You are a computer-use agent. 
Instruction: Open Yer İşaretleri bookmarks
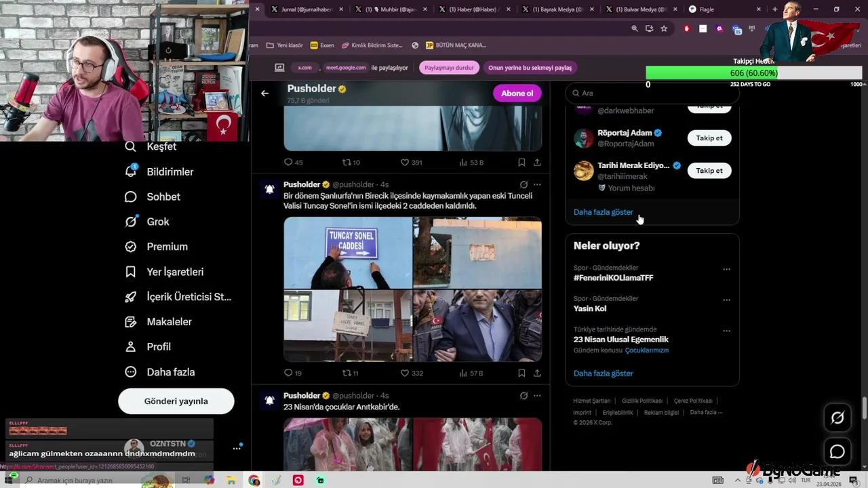pyautogui.click(x=164, y=272)
